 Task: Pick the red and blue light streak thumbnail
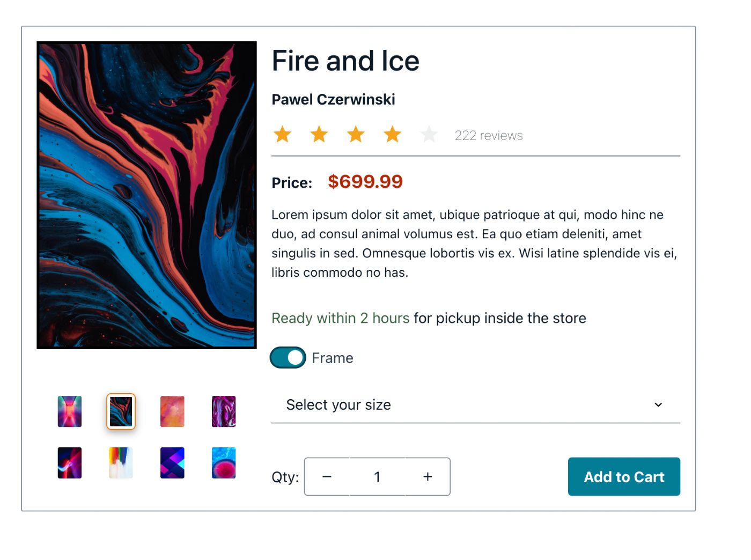[x=70, y=462]
